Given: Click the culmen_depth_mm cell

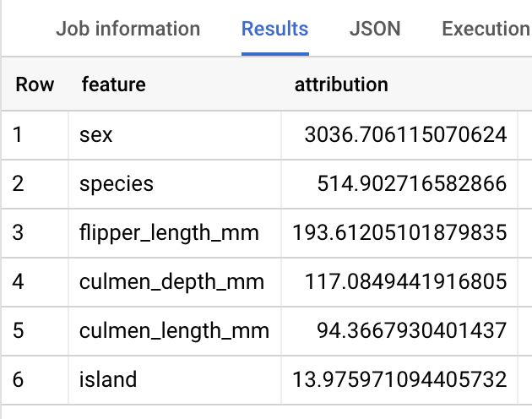Looking at the screenshot, I should (x=171, y=281).
